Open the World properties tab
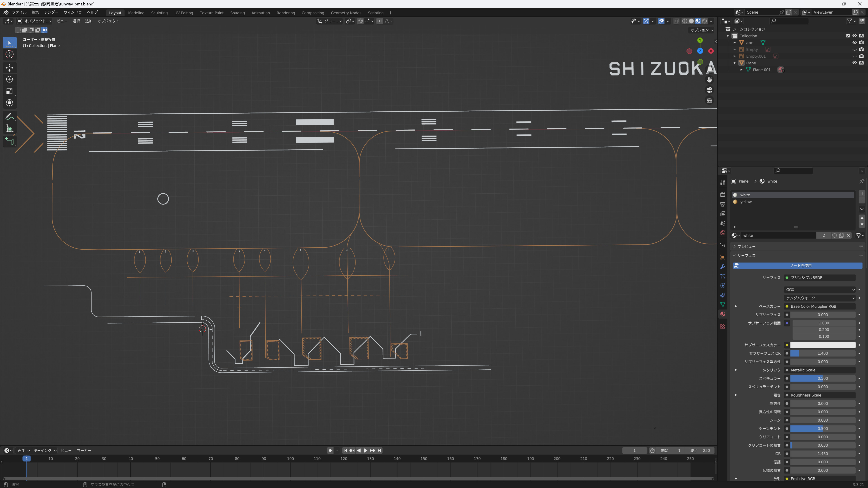 coord(722,233)
